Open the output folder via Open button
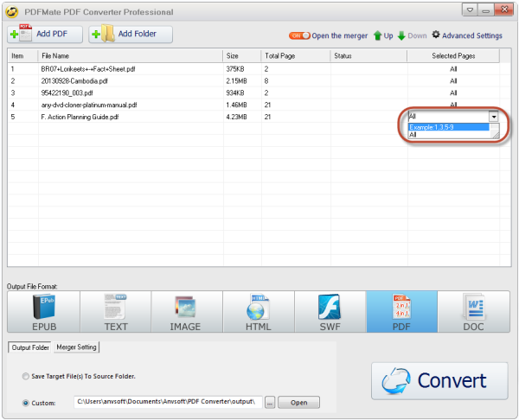 point(299,403)
